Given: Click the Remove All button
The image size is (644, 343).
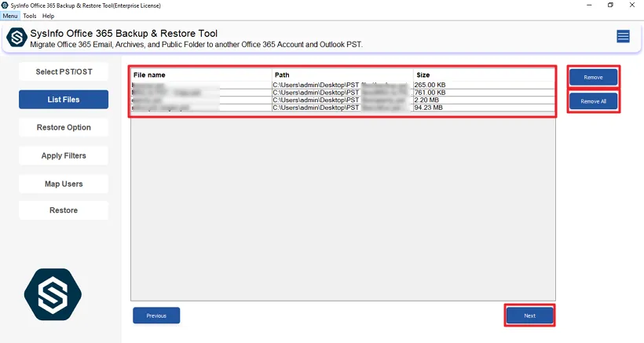Looking at the screenshot, I should coord(593,101).
